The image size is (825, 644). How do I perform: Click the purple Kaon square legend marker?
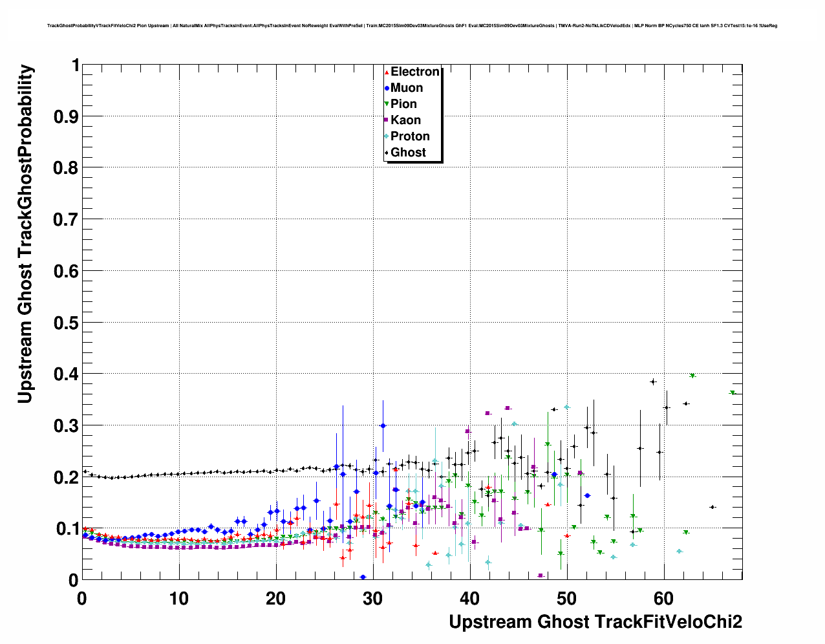point(387,120)
